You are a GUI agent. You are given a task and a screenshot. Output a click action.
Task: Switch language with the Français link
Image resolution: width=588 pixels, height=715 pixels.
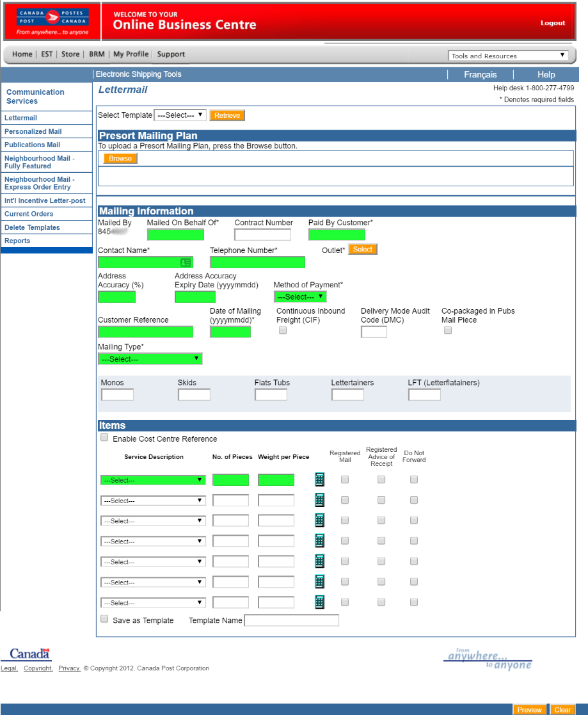click(x=481, y=74)
